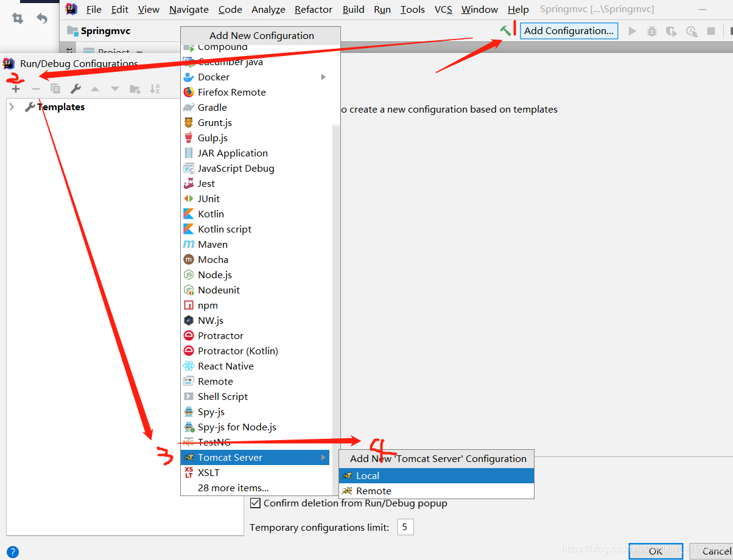The height and width of the screenshot is (560, 733).
Task: Open the Project tool window dropdown
Action: [x=139, y=52]
